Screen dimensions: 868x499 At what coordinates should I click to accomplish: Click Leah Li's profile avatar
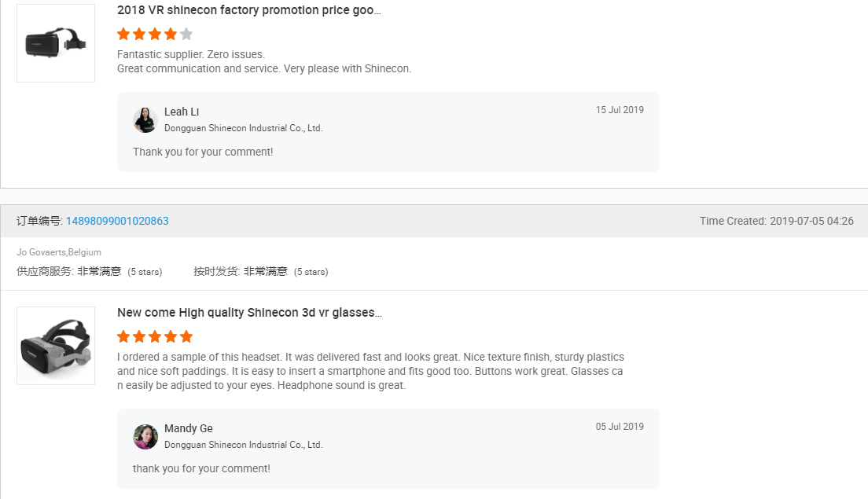(x=145, y=119)
